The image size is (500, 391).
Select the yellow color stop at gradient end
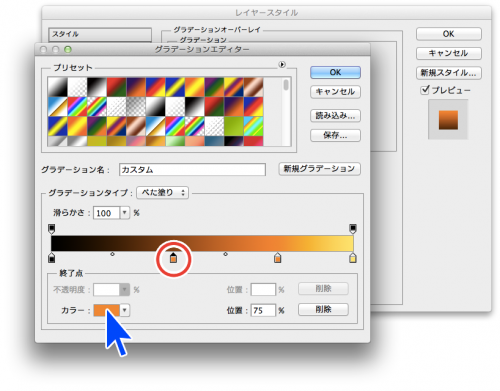[353, 258]
